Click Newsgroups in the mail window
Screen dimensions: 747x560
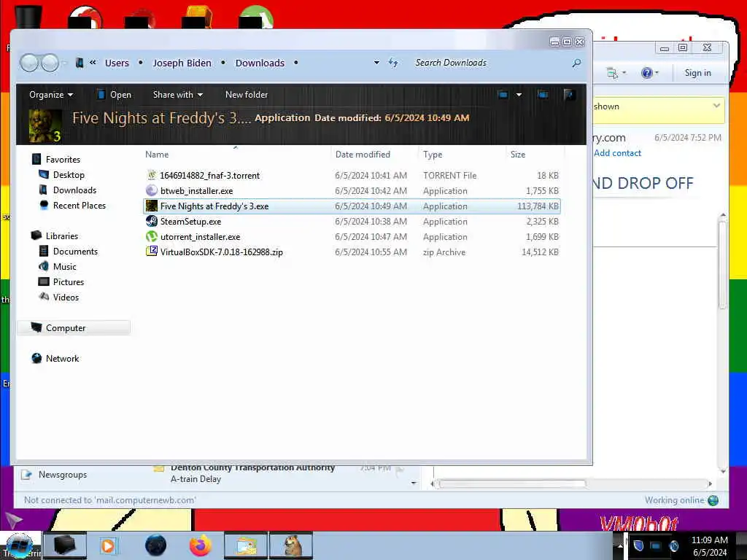(63, 474)
